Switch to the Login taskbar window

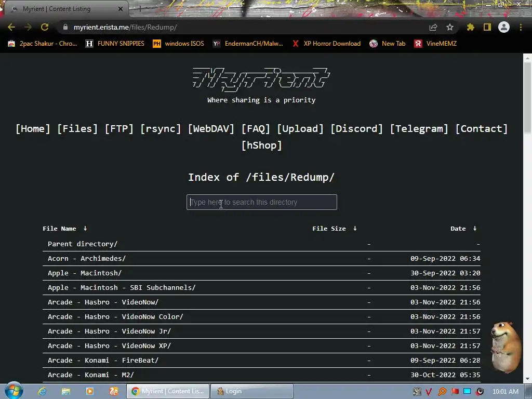pyautogui.click(x=252, y=391)
